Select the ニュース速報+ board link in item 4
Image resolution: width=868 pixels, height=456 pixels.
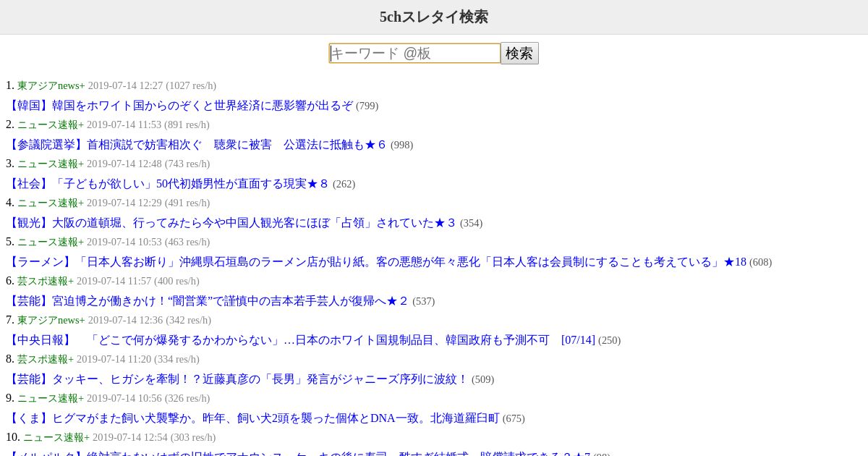point(51,203)
